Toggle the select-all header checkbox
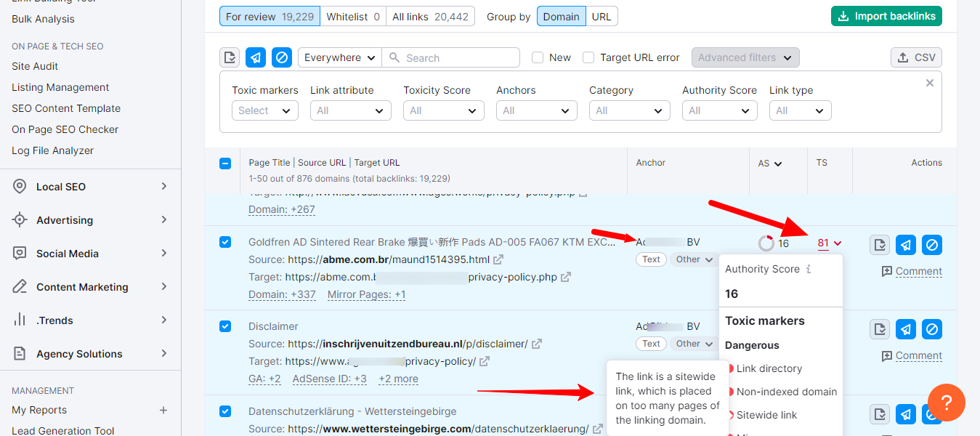Screen dimensions: 980x436 (x=225, y=163)
